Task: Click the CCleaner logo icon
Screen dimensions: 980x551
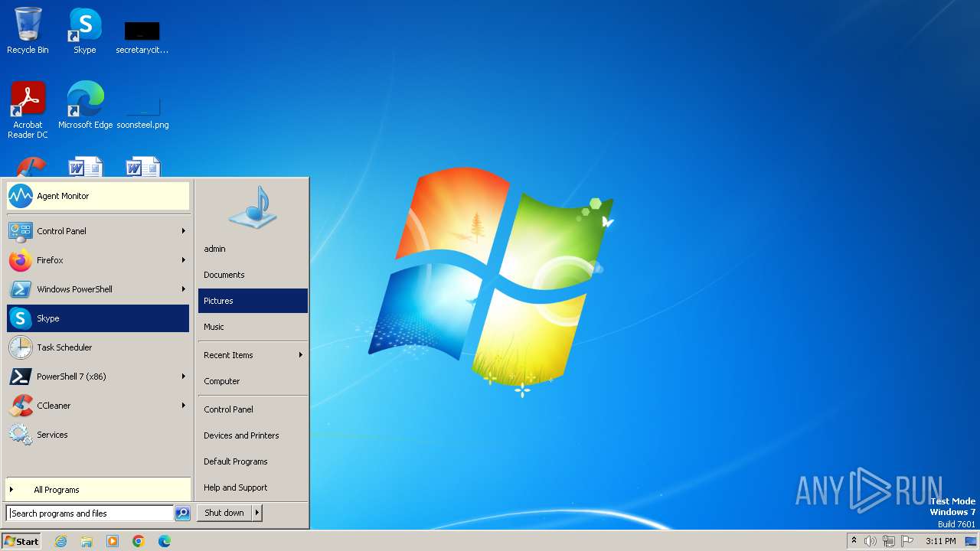Action: (21, 406)
